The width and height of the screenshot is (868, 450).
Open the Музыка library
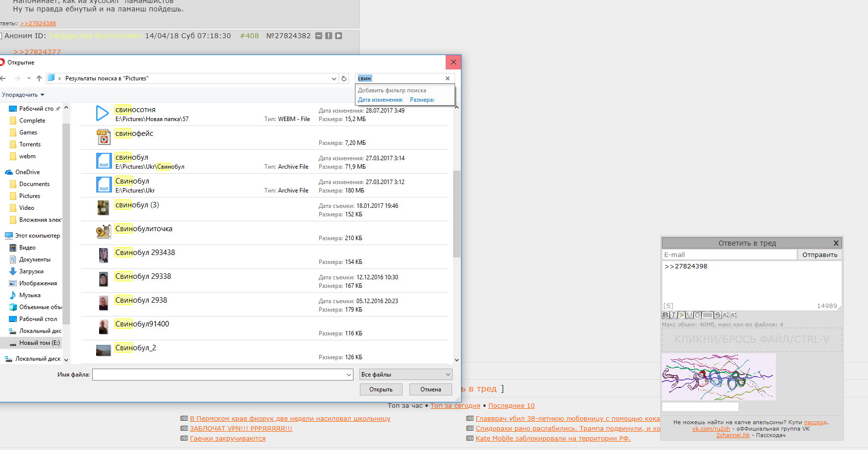(x=25, y=295)
